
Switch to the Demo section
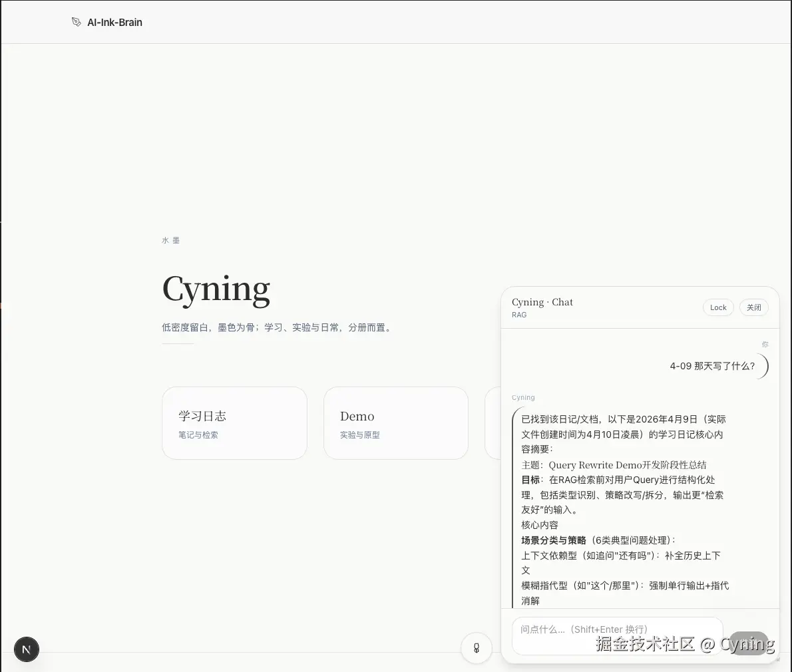[396, 423]
